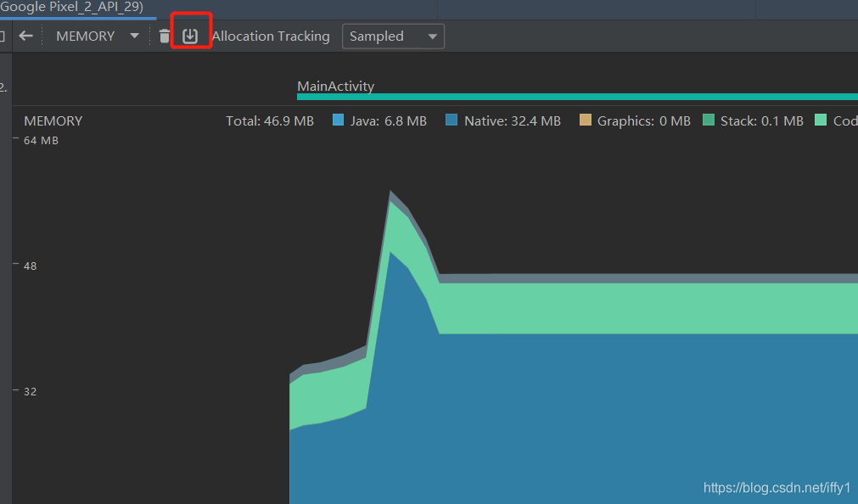This screenshot has width=858, height=504.
Task: Click the Total: 46.9 MB label
Action: coord(270,121)
